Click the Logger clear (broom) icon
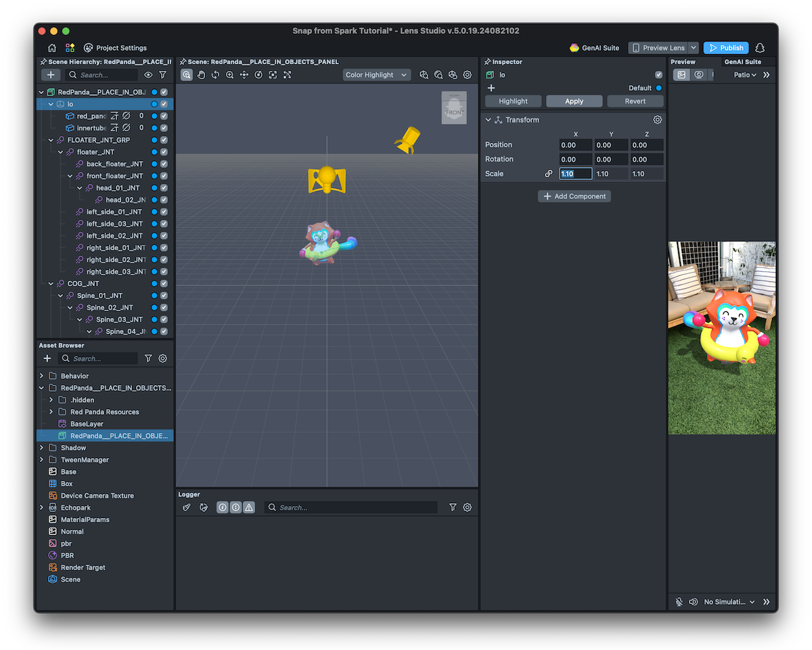 pyautogui.click(x=187, y=507)
